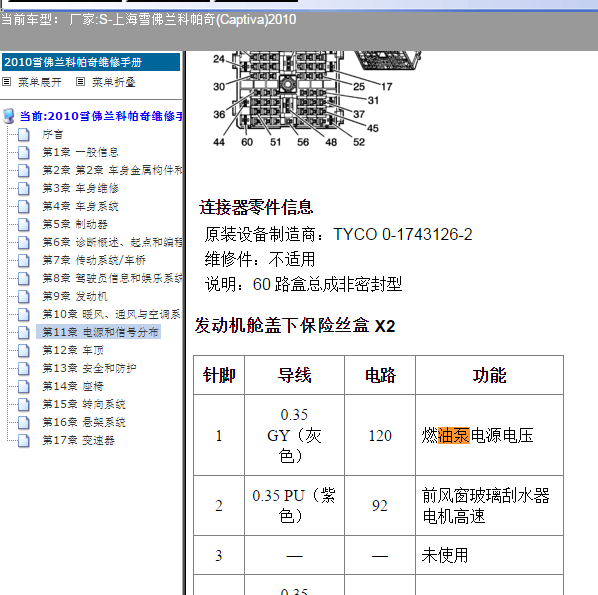
Task: Click the highlighted 油泵 search match
Action: click(453, 435)
